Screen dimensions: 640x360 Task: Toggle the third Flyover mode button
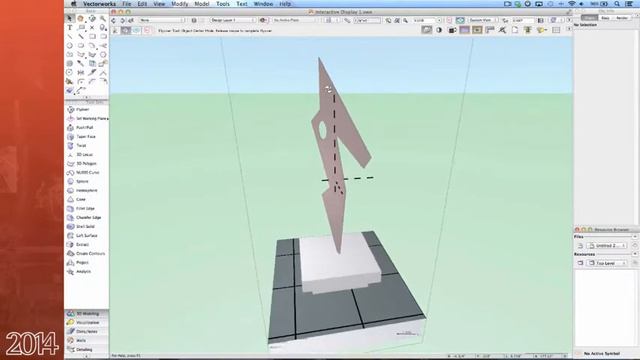coord(136,30)
